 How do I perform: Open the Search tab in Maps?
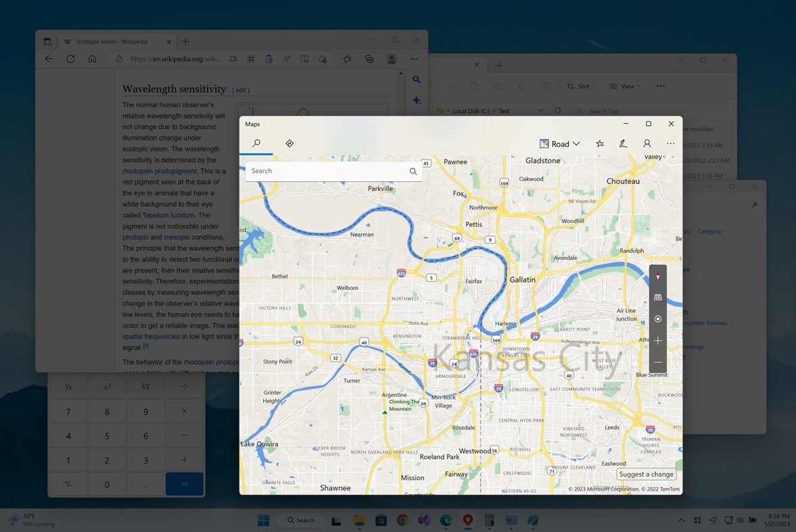point(256,144)
